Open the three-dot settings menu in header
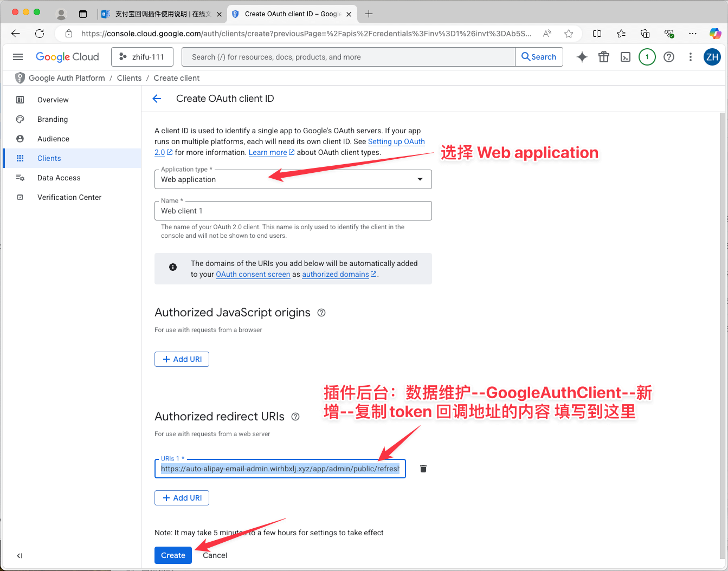 click(691, 57)
